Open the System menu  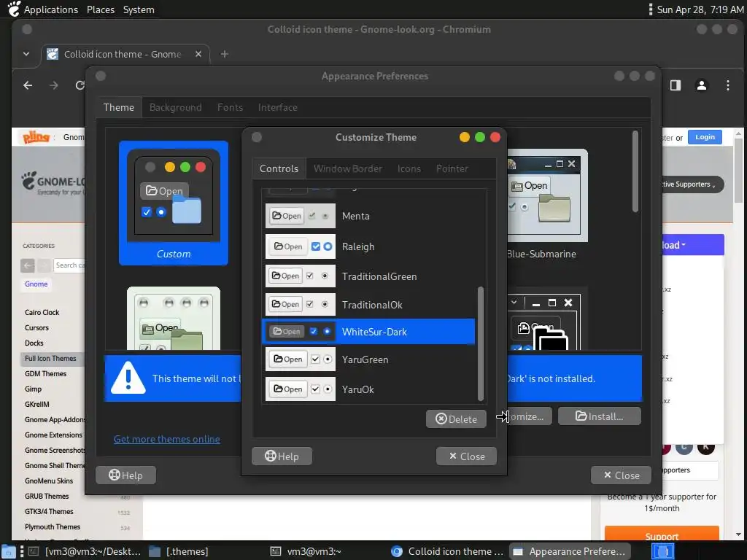(x=139, y=9)
